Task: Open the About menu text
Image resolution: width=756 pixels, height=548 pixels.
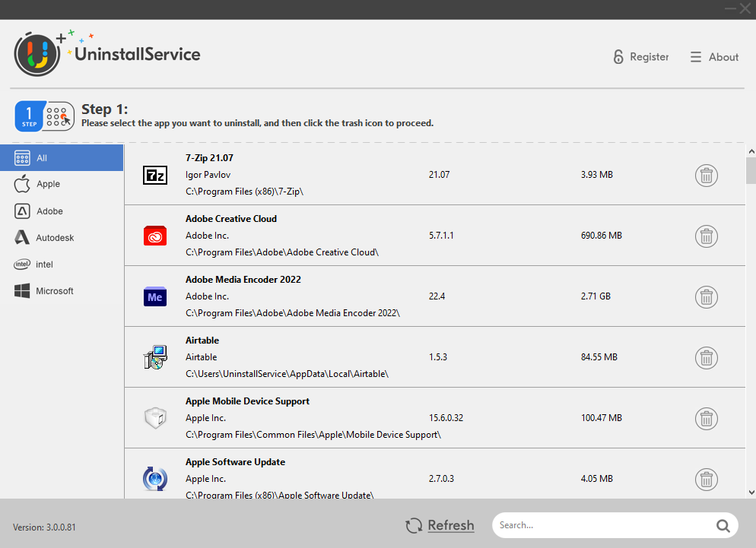Action: pyautogui.click(x=723, y=57)
